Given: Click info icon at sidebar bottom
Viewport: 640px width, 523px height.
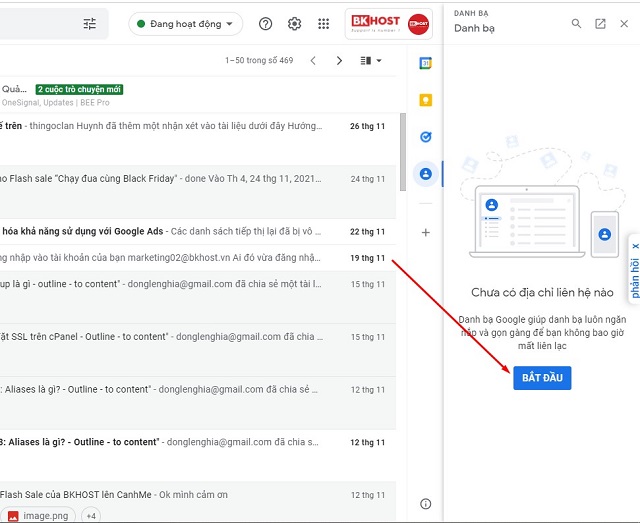Looking at the screenshot, I should coord(425,504).
